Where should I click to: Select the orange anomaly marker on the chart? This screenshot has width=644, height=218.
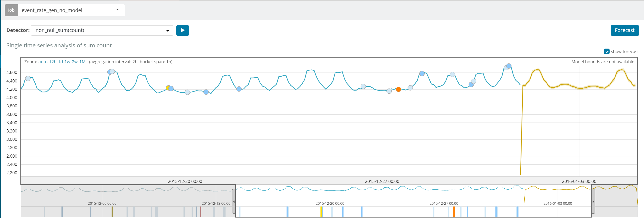pyautogui.click(x=399, y=89)
